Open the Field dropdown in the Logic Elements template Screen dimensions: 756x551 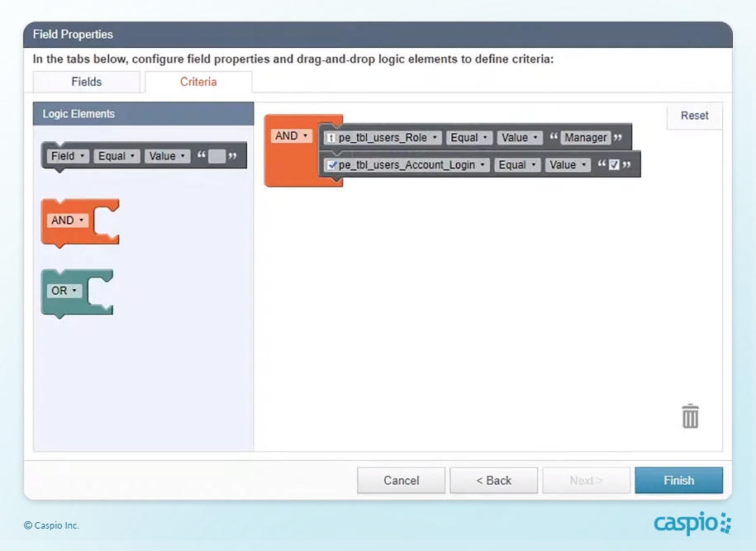[x=68, y=156]
